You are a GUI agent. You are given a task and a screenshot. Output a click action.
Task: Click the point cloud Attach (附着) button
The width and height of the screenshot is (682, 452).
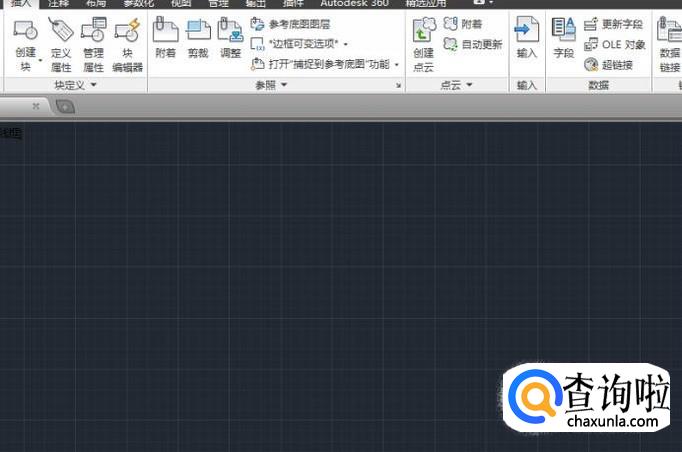click(463, 23)
